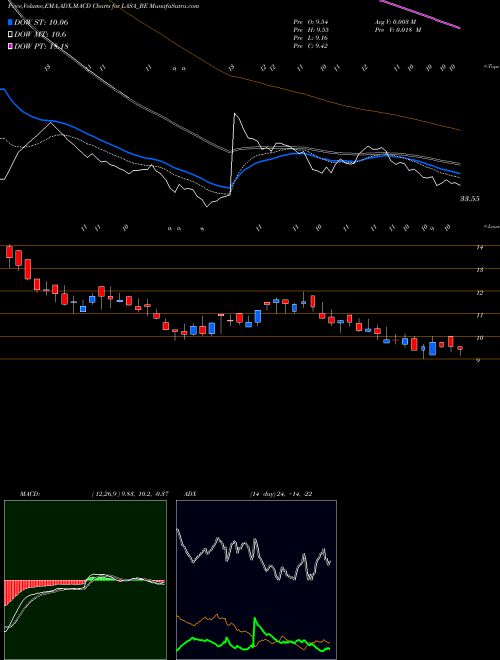Click the white DOW MT legend swatch

11,35
